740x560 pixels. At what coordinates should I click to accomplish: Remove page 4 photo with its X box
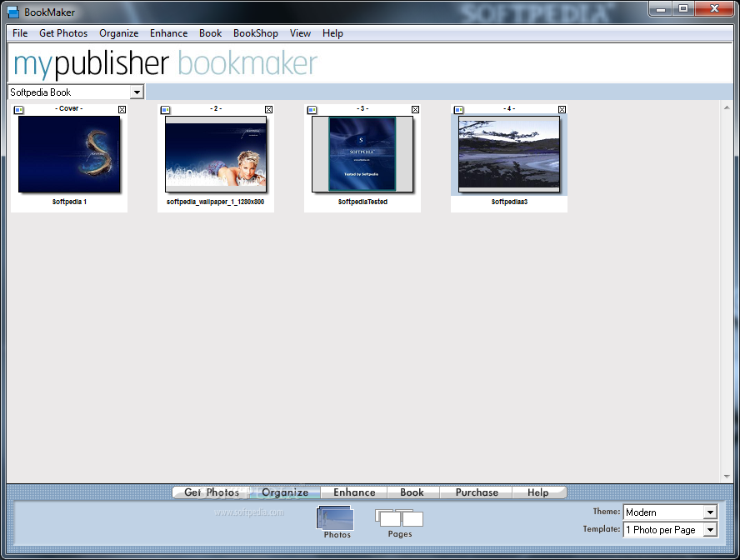[x=562, y=109]
